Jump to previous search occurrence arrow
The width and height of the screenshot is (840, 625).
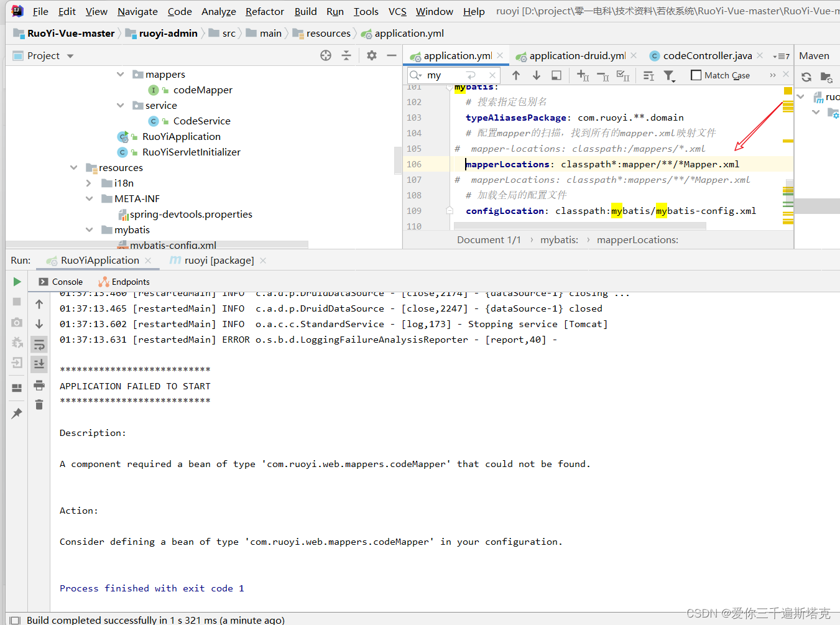[x=516, y=75]
